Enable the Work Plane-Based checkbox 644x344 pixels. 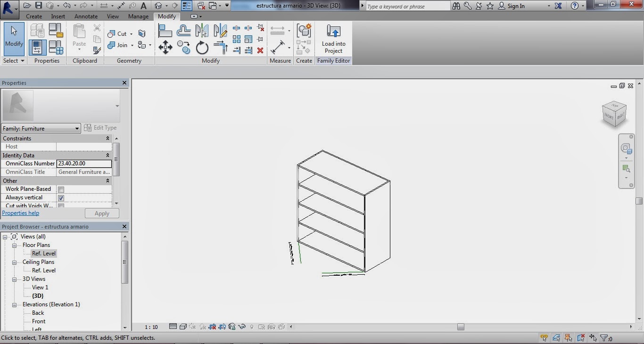(61, 189)
